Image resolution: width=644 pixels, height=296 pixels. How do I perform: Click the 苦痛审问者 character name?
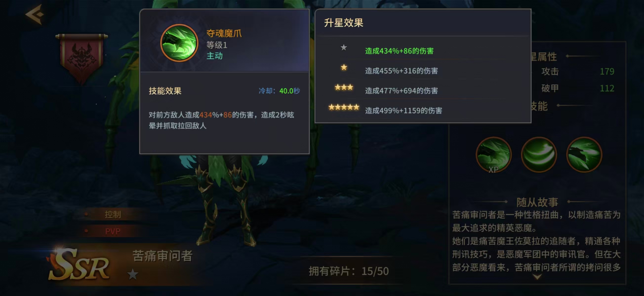[x=162, y=256]
